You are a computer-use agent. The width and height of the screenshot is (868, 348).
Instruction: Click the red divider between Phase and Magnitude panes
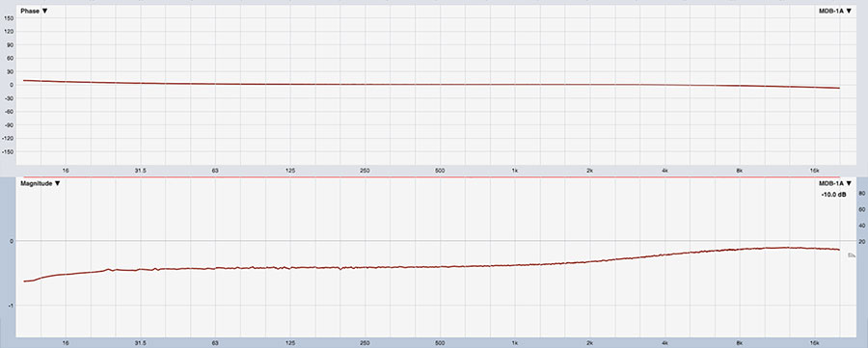[x=434, y=177]
